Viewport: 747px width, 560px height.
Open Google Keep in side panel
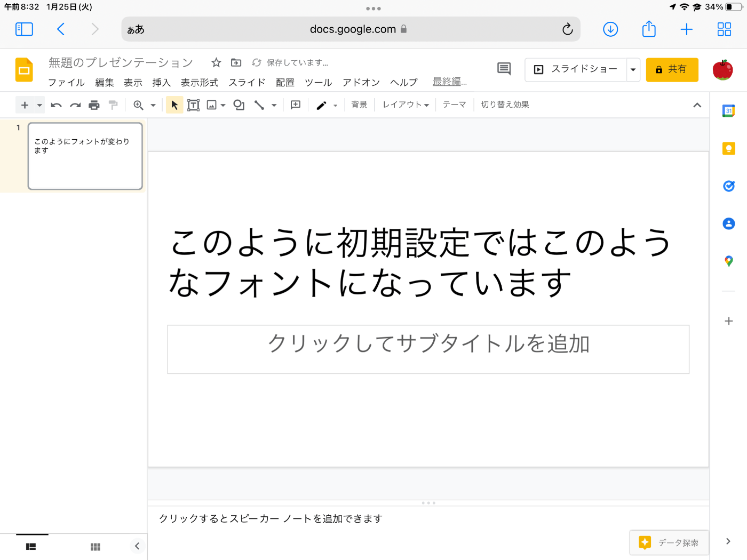729,148
